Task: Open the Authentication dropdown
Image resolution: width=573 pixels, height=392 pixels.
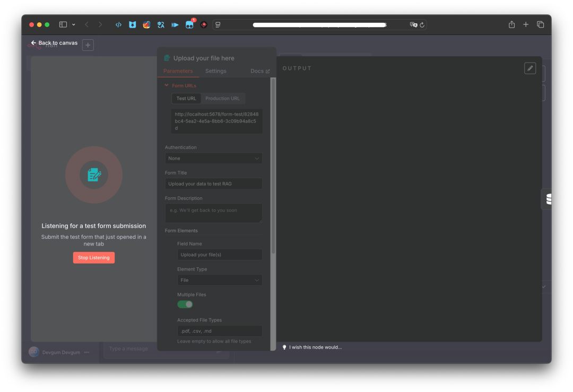Action: click(x=213, y=158)
